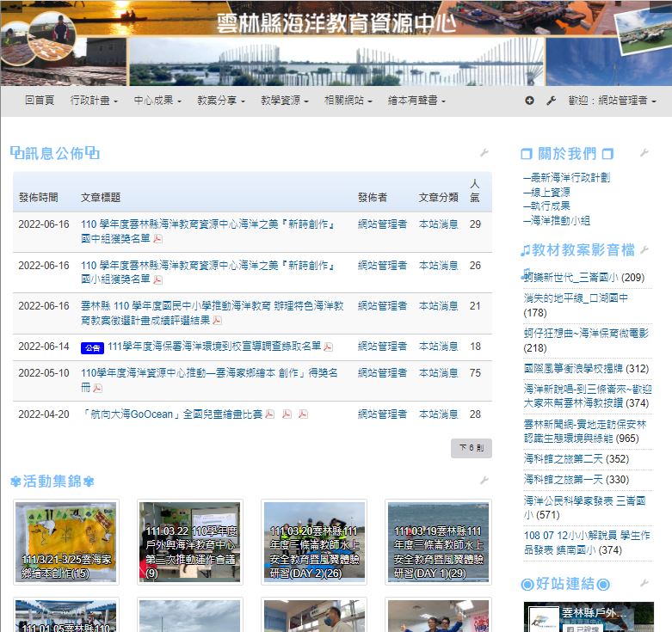The width and height of the screenshot is (672, 632).
Task: Go to 回首頁 in navigation bar
Action: [40, 101]
